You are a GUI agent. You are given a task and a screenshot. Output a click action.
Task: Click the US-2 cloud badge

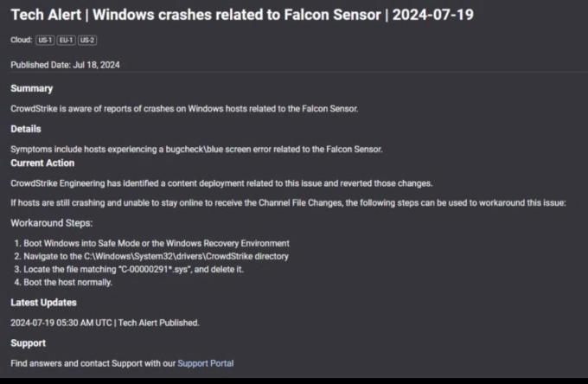86,40
